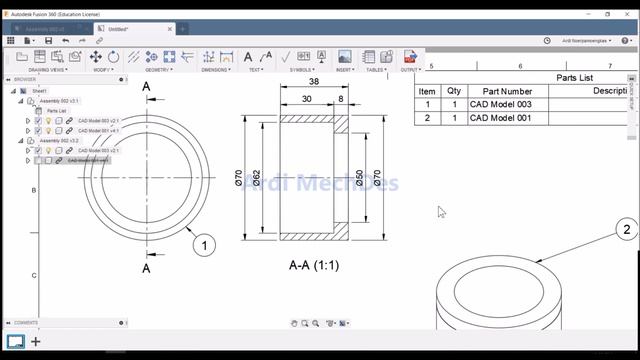
Task: Open the INSERT toolbar menu
Action: click(x=345, y=70)
